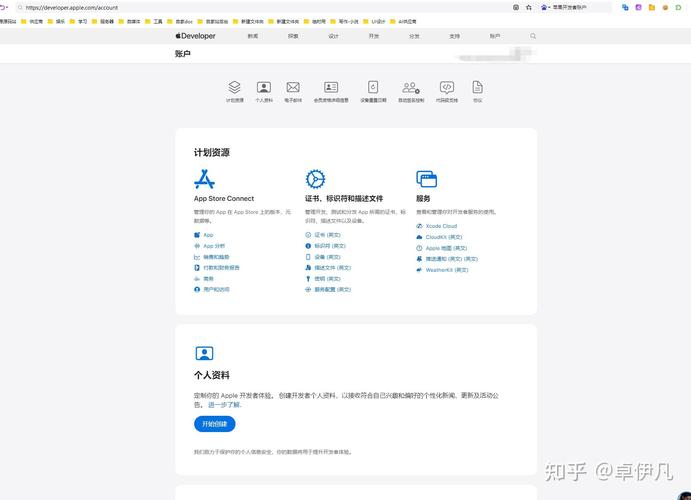
Task: Open the Xcode Cloud link
Action: point(441,226)
